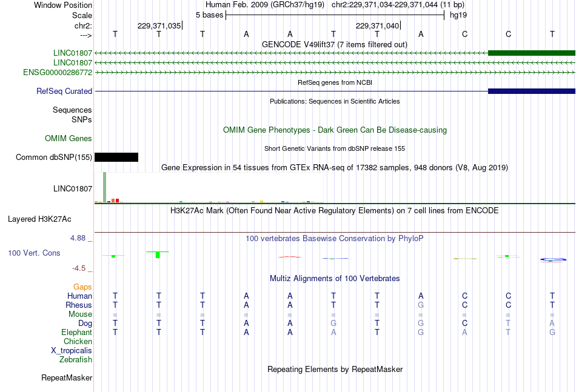Click the dark green LINC01807 exon block
Screen dimensions: 576x392
pos(532,53)
